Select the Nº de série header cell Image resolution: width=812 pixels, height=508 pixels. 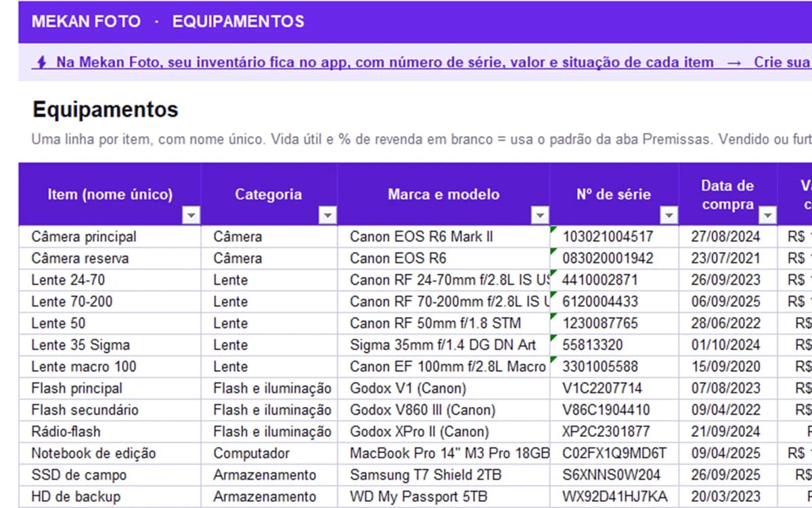click(x=614, y=194)
